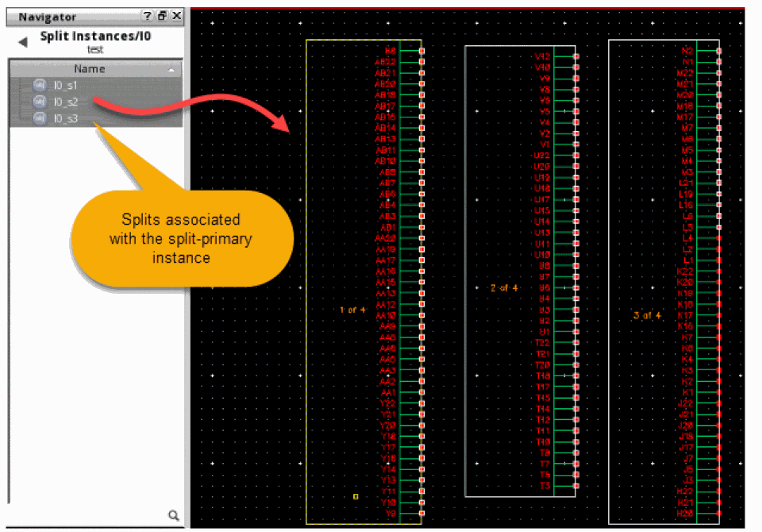Select pin label AB11
This screenshot has height=532, width=762.
386,150
